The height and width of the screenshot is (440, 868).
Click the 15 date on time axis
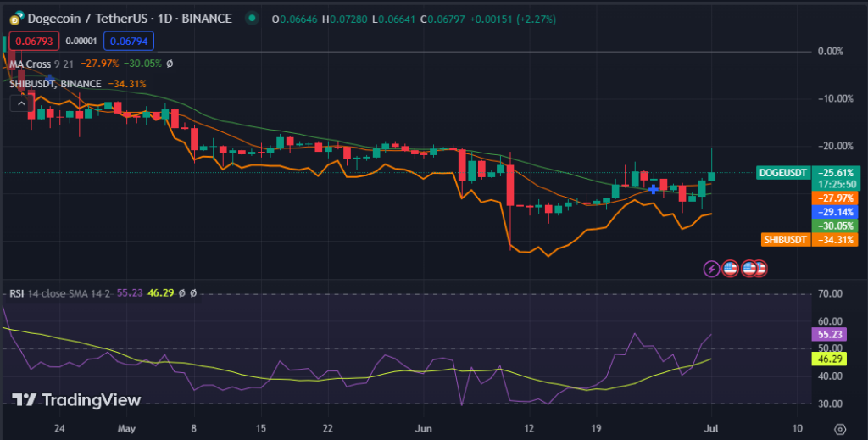(x=261, y=428)
